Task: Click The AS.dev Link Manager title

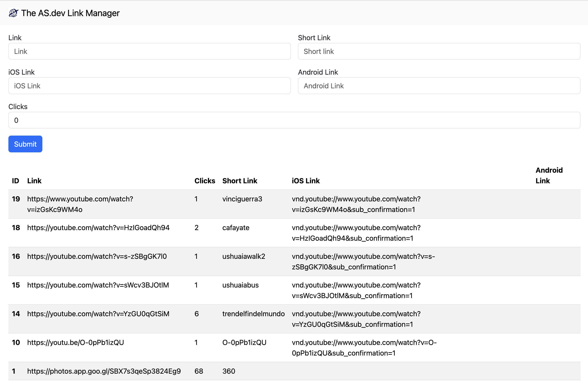Action: (70, 13)
